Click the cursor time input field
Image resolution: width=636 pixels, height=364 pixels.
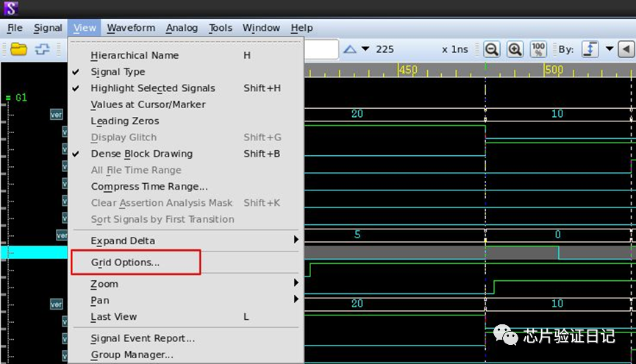click(x=321, y=49)
